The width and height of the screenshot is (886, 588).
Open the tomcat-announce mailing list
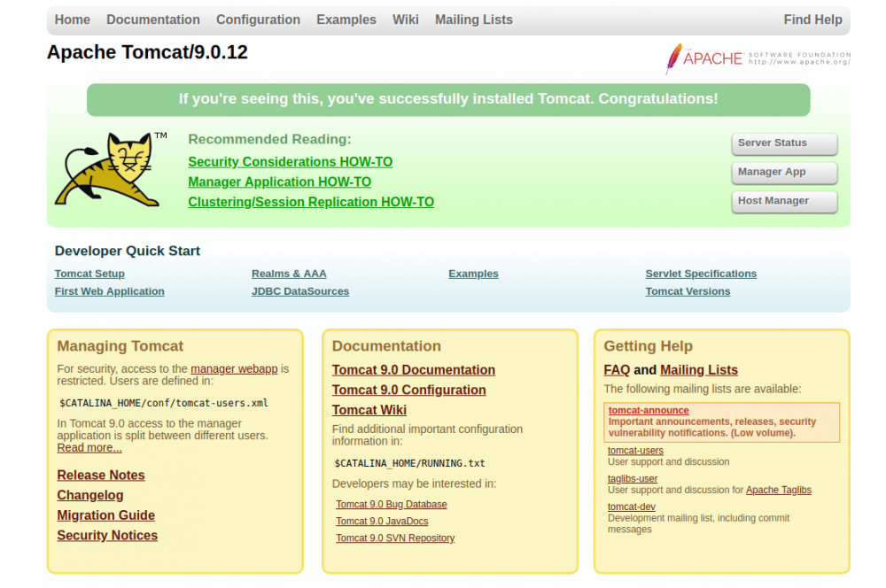[649, 410]
